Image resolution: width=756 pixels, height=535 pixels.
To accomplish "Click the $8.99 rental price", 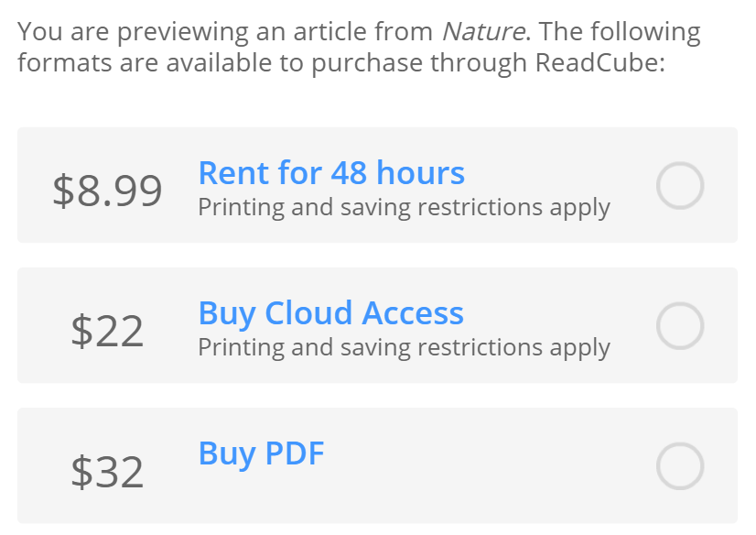I will [107, 190].
